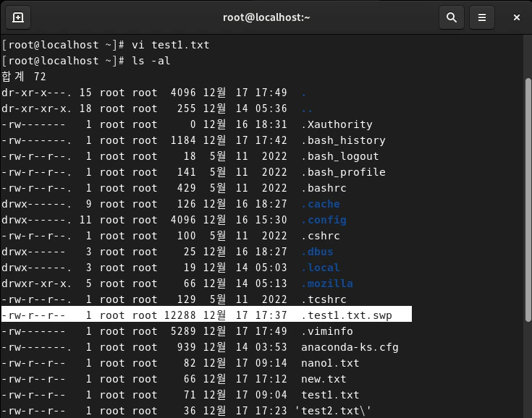Click the highlighted .test1.txt.swp file name
The height and width of the screenshot is (418, 532).
(347, 315)
